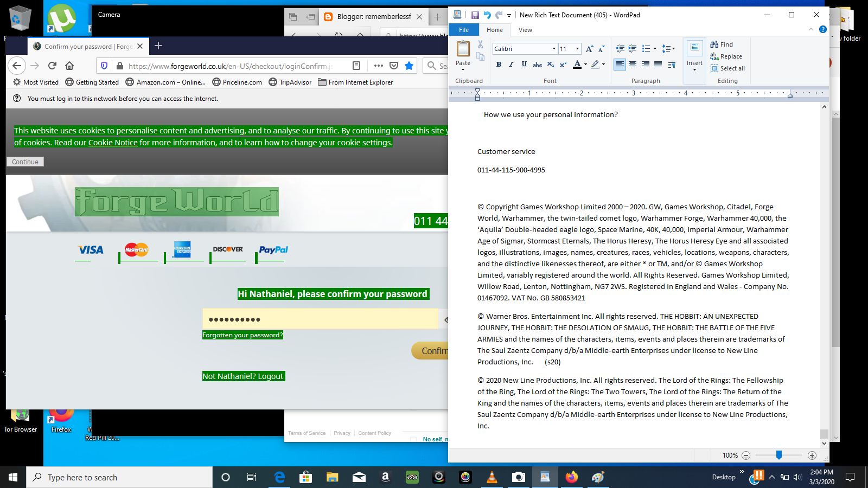Click the 'Not Nathaniel? Logout' link

244,376
